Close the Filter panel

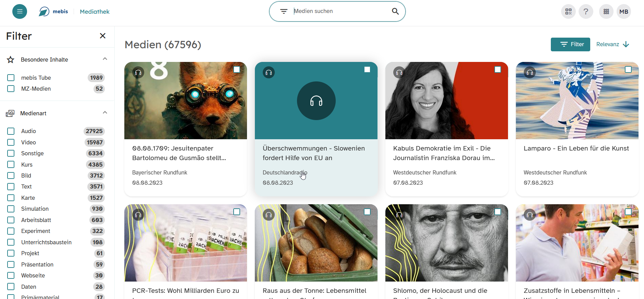pyautogui.click(x=102, y=36)
